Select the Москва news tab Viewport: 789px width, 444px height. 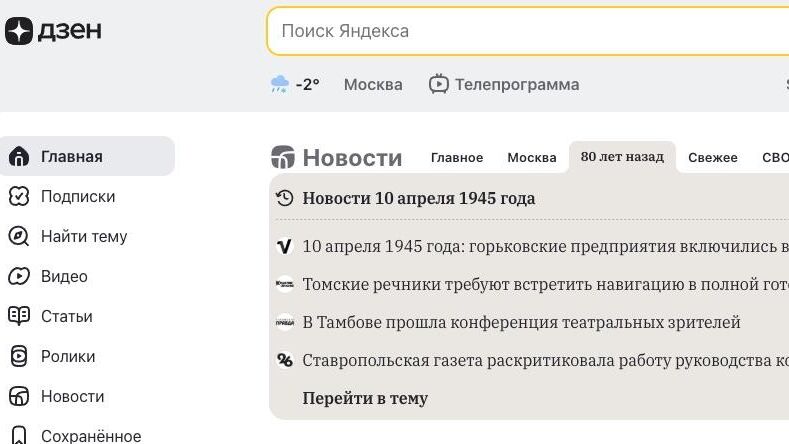coord(531,157)
